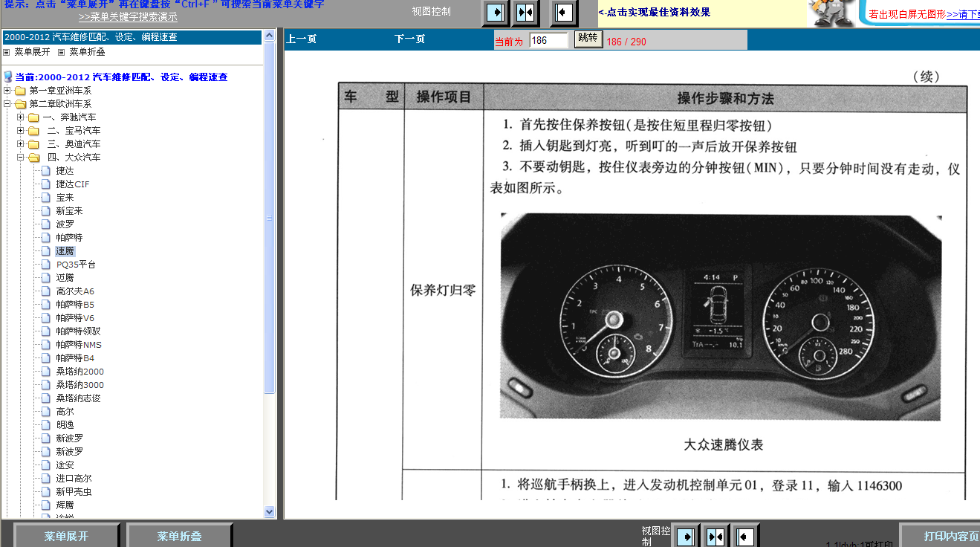980x547 pixels.
Task: Collapse the 四、大众汽车 node
Action: (21, 158)
